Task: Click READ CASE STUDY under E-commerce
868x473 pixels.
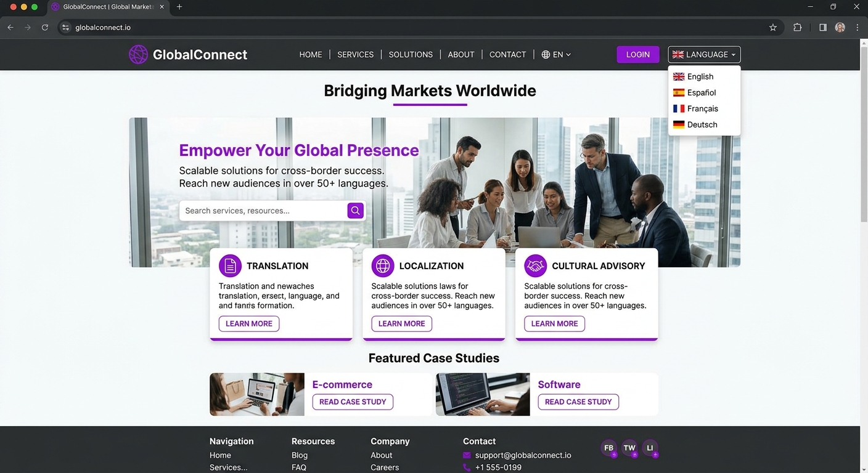Action: coord(353,402)
